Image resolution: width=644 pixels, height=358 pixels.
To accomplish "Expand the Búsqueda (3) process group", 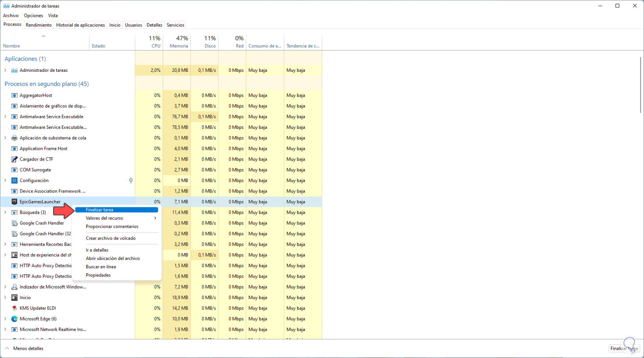I will 5,212.
